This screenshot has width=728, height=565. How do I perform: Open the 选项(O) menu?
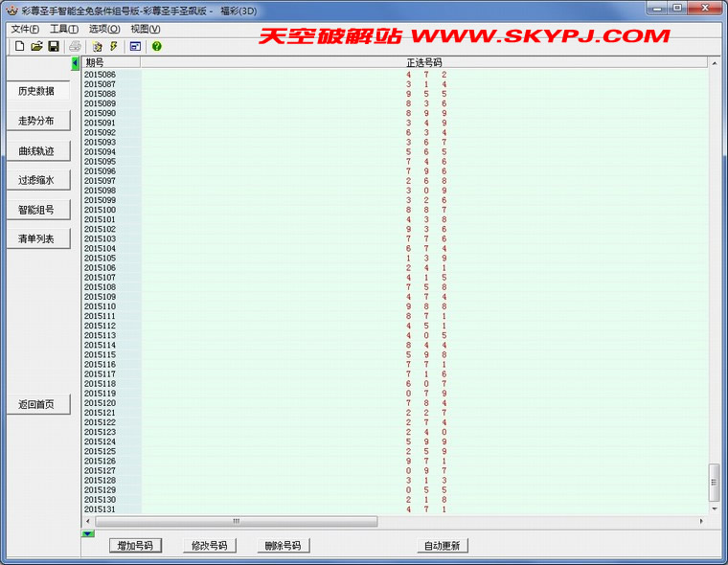(104, 29)
